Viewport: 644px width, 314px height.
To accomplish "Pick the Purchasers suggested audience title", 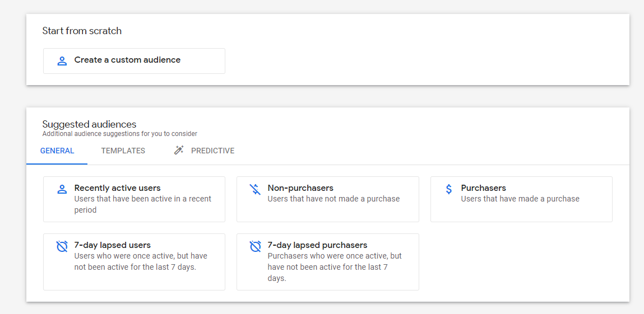I will pos(483,188).
